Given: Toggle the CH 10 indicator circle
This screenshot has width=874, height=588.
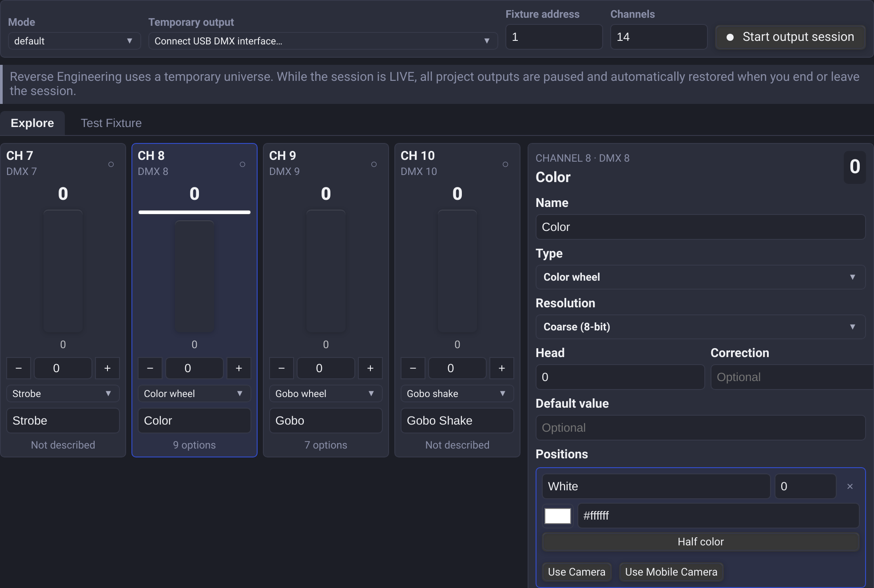Looking at the screenshot, I should pos(505,164).
